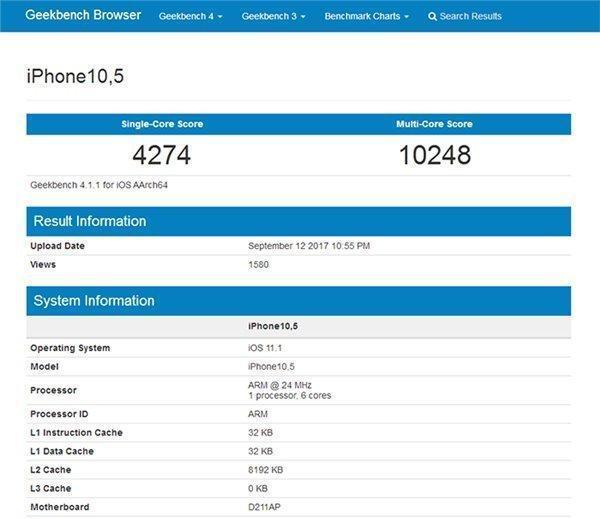Screen dimensions: 600x519
Task: Click the iPhone10,5 table column header
Action: [x=273, y=326]
